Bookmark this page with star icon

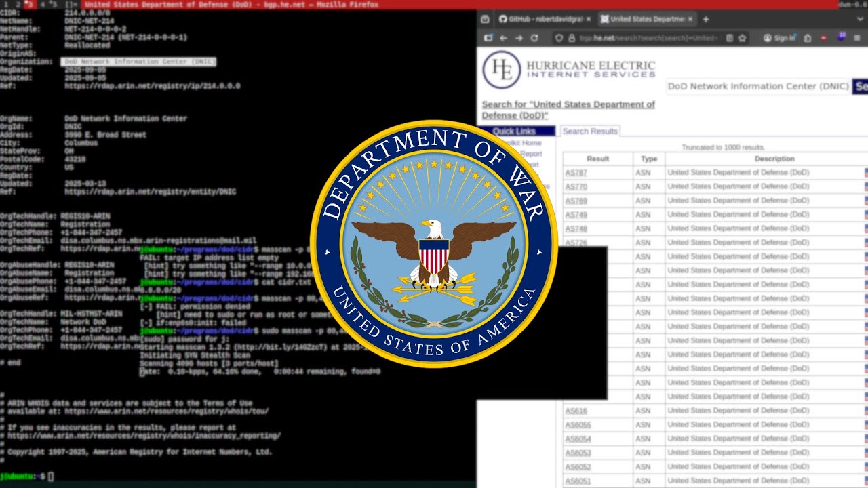[742, 38]
